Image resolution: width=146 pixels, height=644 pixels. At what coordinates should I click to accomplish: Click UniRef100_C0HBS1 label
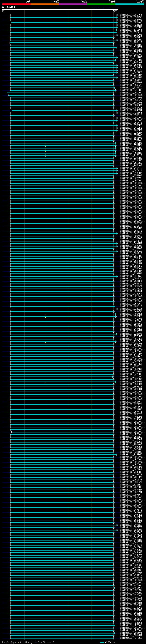[131, 233]
